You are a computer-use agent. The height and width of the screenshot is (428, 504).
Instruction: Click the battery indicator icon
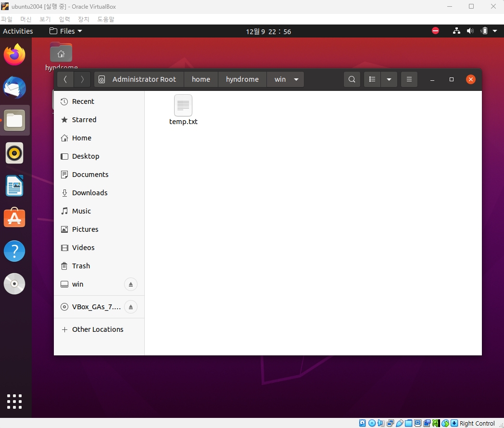coord(484,31)
